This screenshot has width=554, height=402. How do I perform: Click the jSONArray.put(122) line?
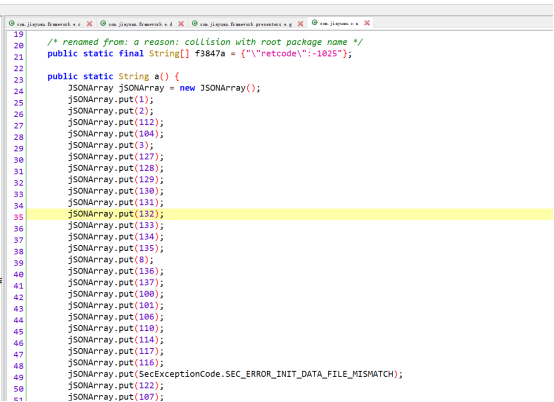[x=116, y=386]
